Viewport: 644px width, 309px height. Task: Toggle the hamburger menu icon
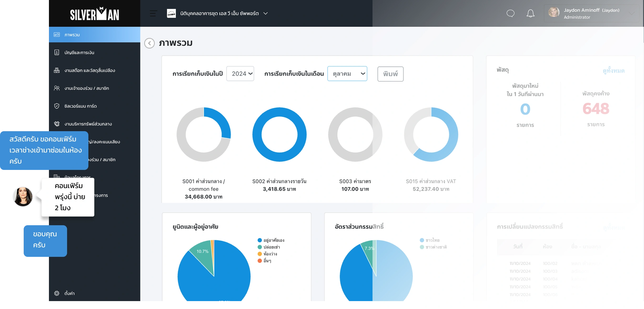tap(153, 13)
